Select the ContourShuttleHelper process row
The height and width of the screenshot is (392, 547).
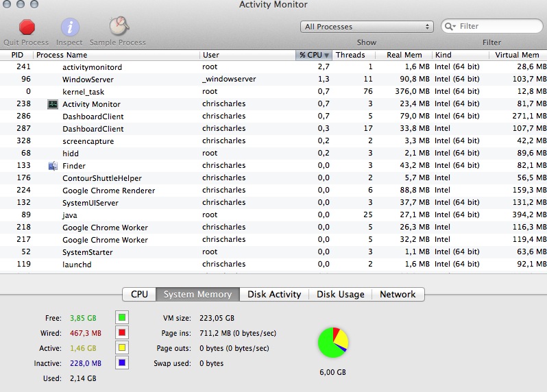[x=273, y=178]
